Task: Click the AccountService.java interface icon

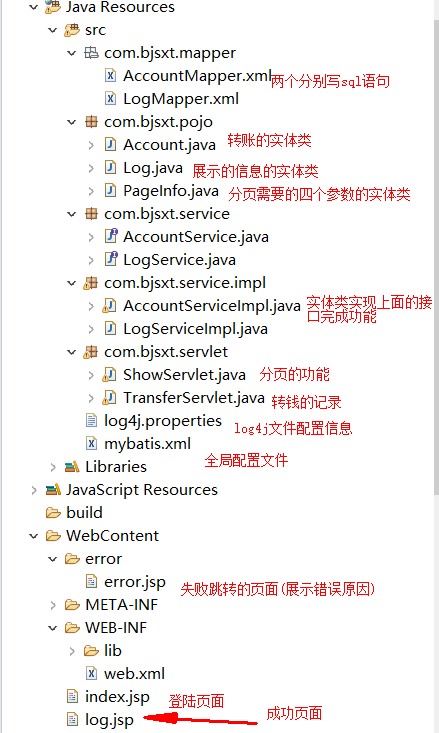Action: (111, 236)
